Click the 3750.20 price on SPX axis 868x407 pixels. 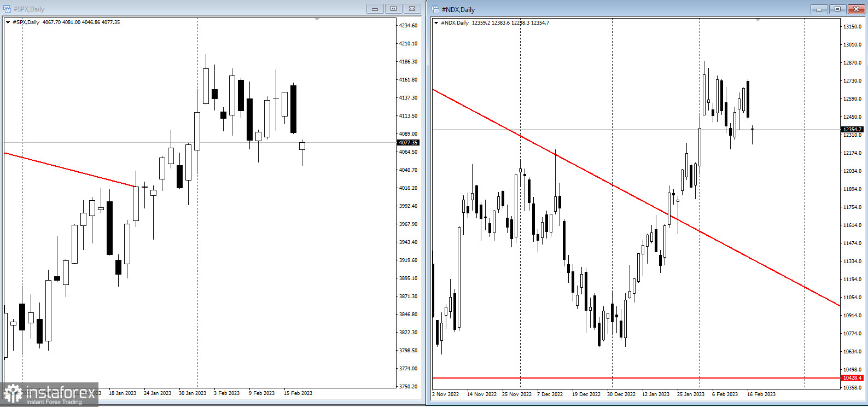(408, 387)
